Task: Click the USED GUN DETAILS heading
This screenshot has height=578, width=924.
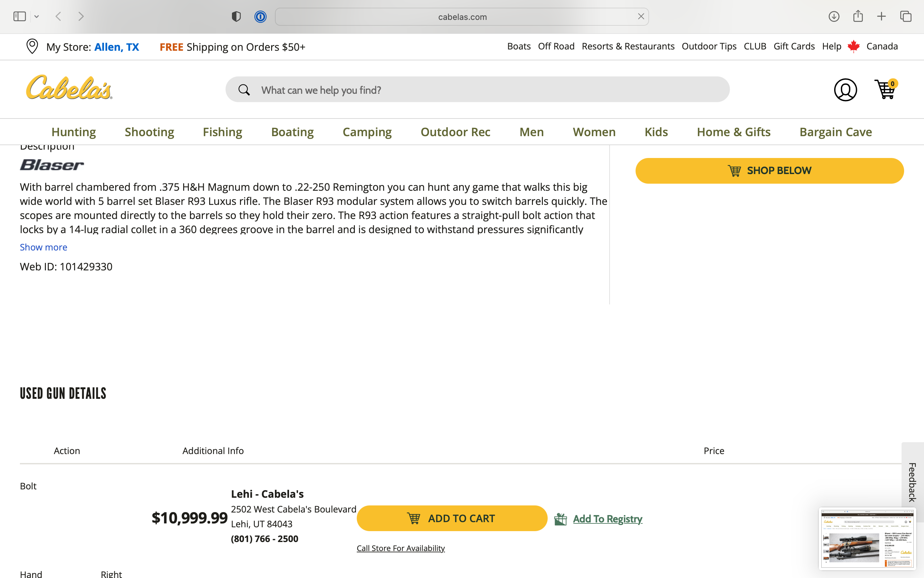Action: tap(63, 394)
